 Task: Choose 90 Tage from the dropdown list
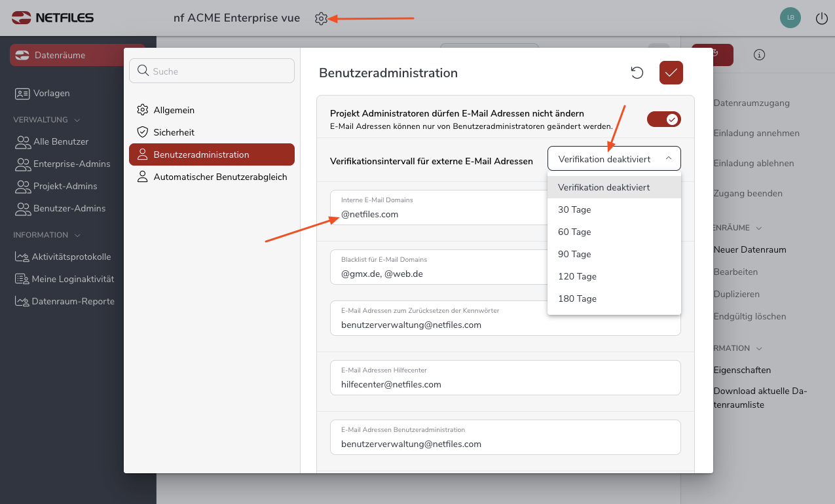tap(574, 254)
